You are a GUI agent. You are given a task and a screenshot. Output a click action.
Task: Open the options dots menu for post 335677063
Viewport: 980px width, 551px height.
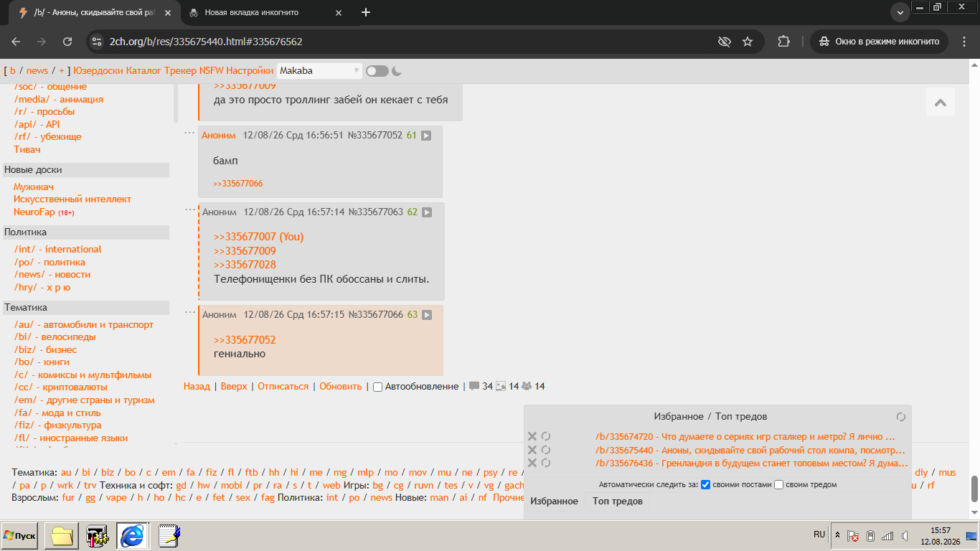click(190, 209)
